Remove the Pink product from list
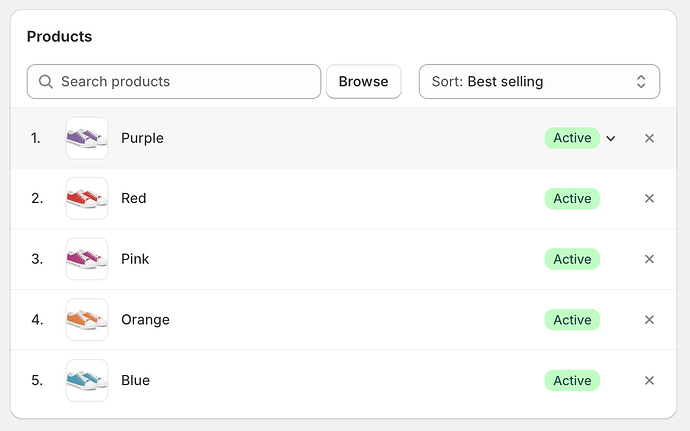This screenshot has height=431, width=690. click(x=649, y=259)
